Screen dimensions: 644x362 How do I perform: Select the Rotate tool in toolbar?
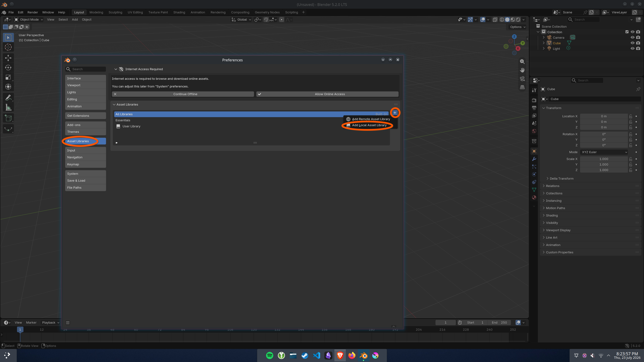click(x=8, y=67)
